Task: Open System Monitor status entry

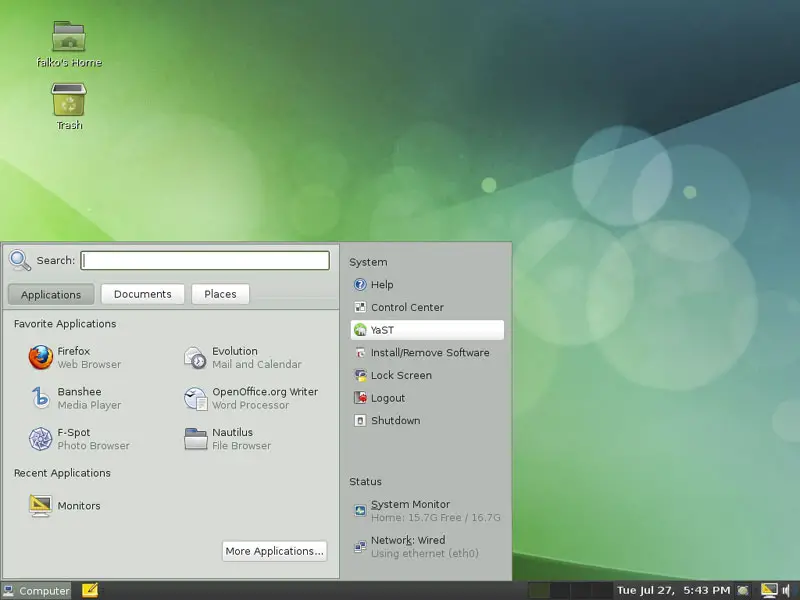Action: [x=427, y=511]
